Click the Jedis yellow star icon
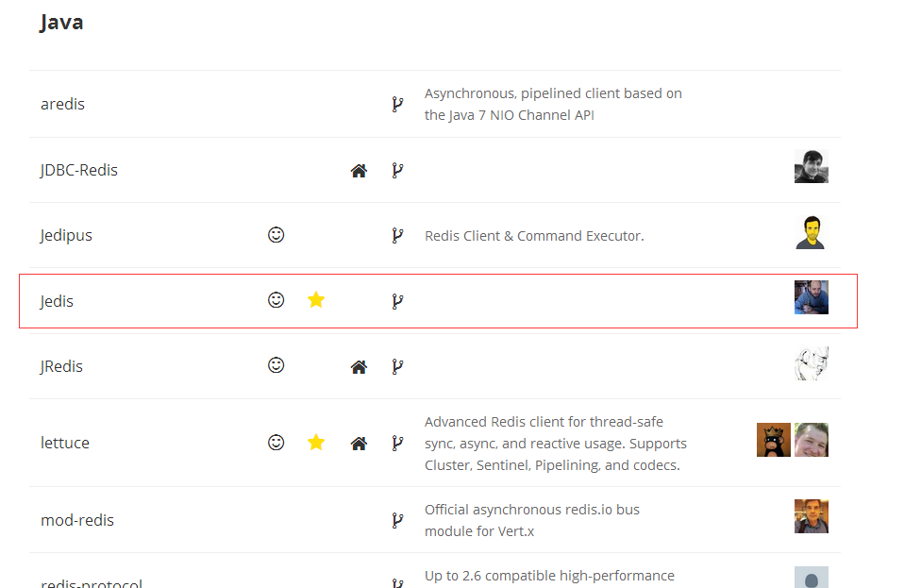The image size is (921, 588). click(316, 300)
